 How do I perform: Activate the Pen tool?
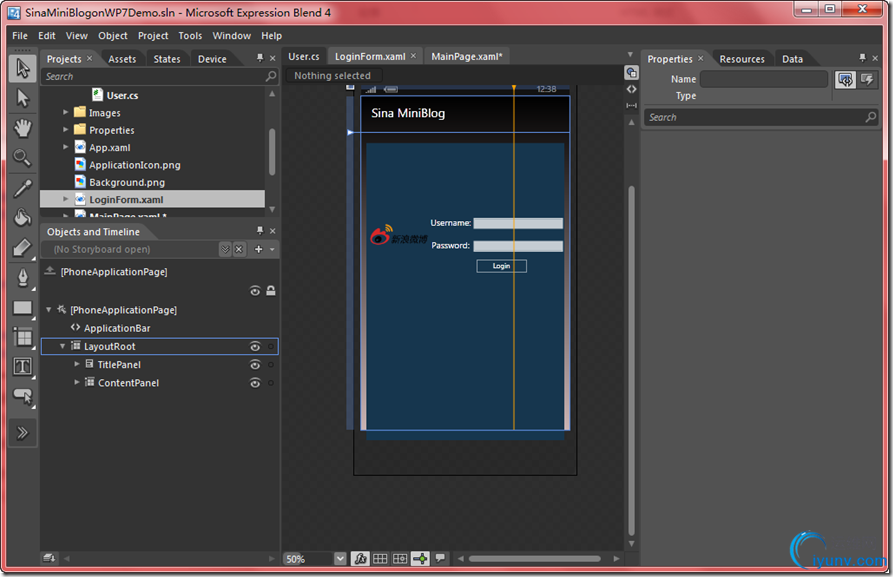23,277
